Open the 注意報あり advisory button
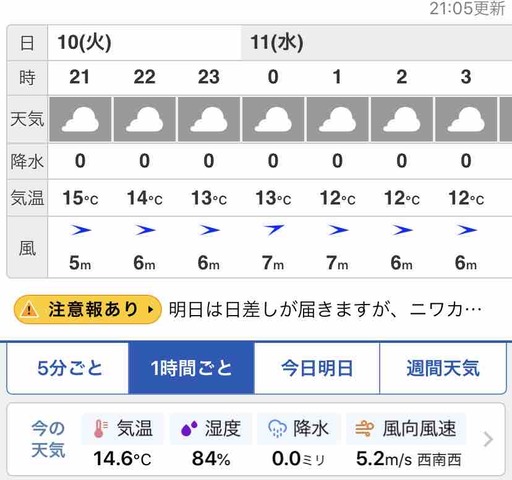 pos(88,309)
